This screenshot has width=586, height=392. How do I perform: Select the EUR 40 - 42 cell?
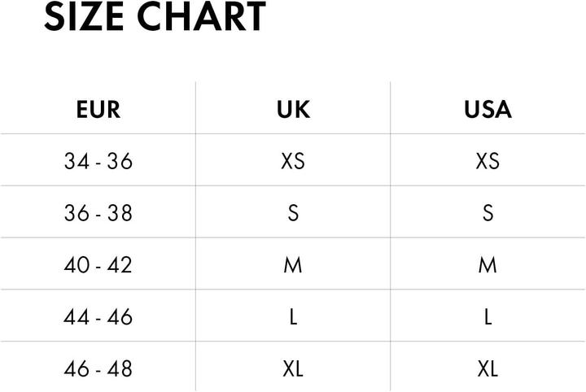[x=98, y=265]
